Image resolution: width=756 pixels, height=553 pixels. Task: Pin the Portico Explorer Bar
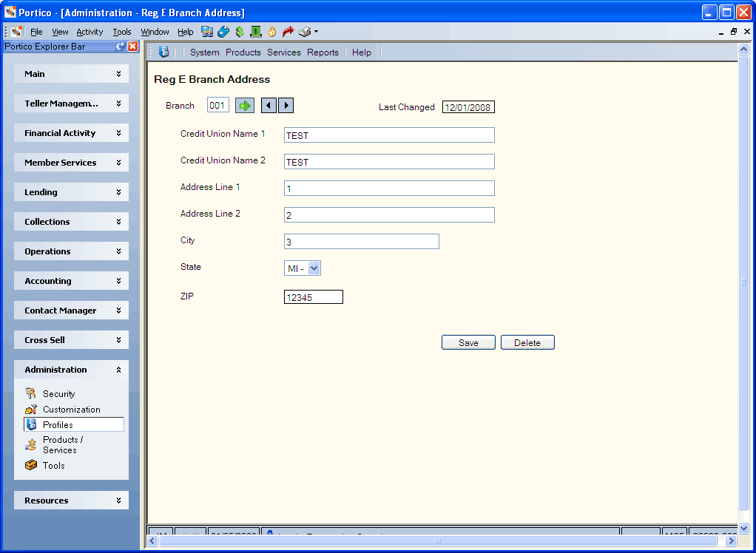tap(121, 47)
